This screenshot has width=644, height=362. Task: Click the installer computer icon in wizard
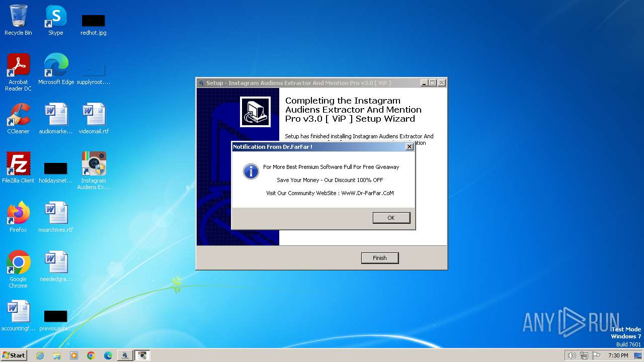(255, 112)
